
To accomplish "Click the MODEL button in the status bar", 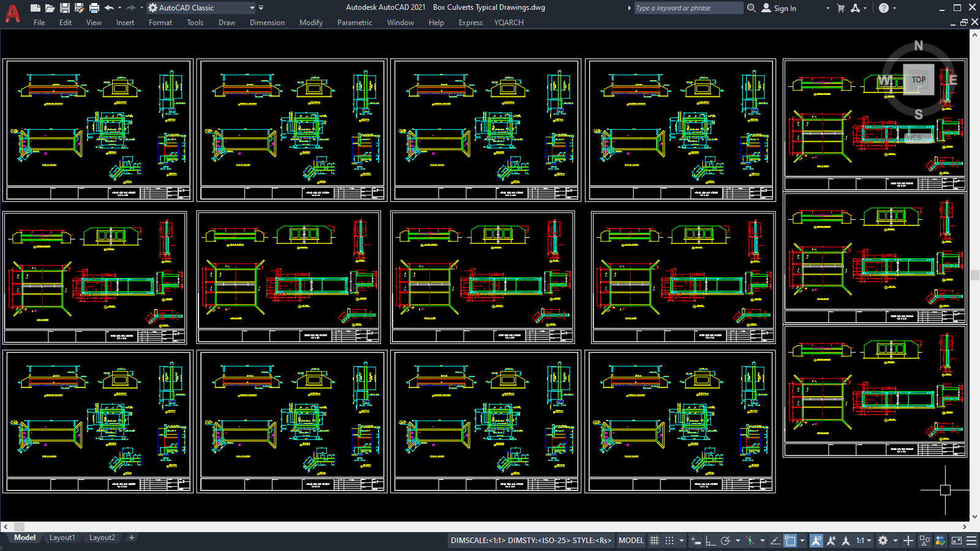I will click(x=630, y=541).
